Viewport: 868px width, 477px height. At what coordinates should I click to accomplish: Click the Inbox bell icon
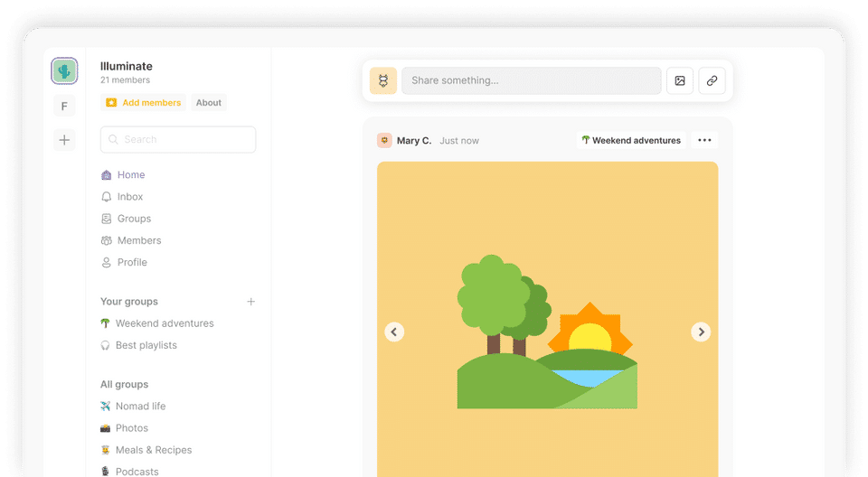point(107,196)
